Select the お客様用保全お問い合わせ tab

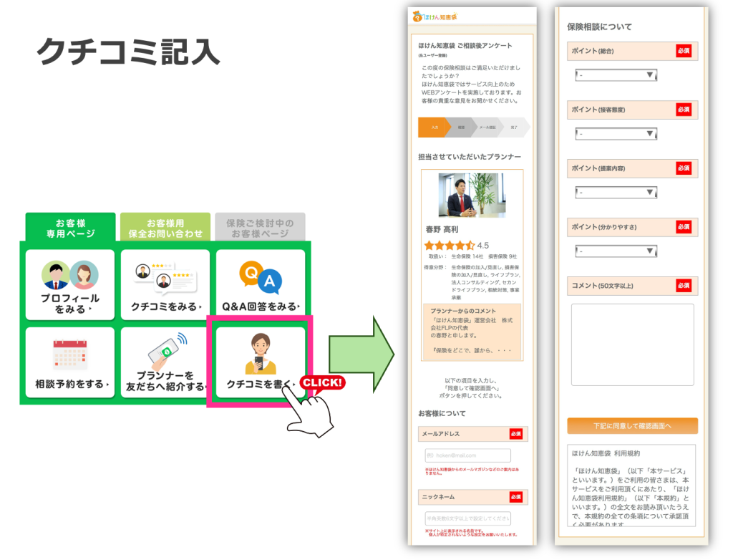165,228
